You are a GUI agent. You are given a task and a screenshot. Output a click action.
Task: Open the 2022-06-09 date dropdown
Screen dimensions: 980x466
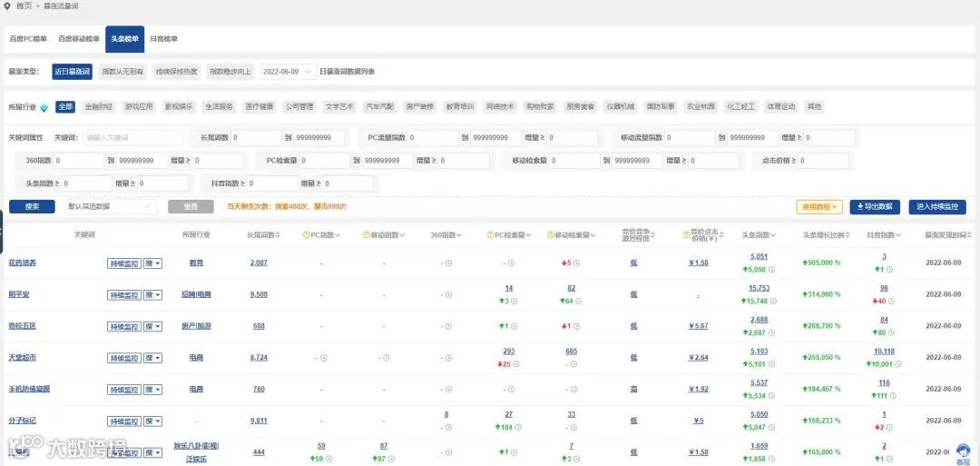pos(288,71)
